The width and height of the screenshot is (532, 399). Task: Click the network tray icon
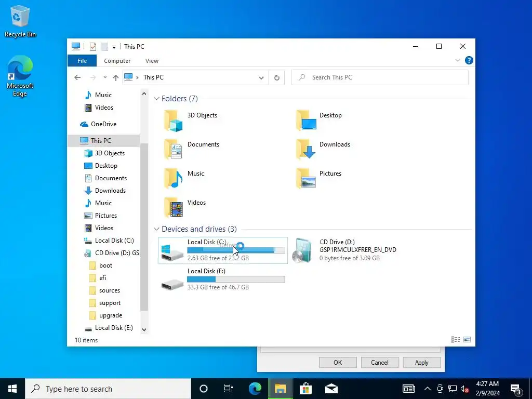click(x=453, y=389)
